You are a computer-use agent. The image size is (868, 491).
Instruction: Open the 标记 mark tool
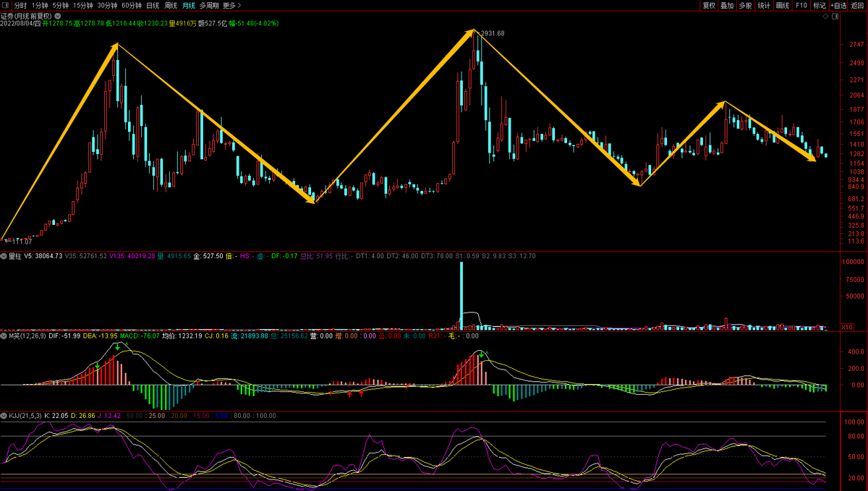[x=820, y=5]
